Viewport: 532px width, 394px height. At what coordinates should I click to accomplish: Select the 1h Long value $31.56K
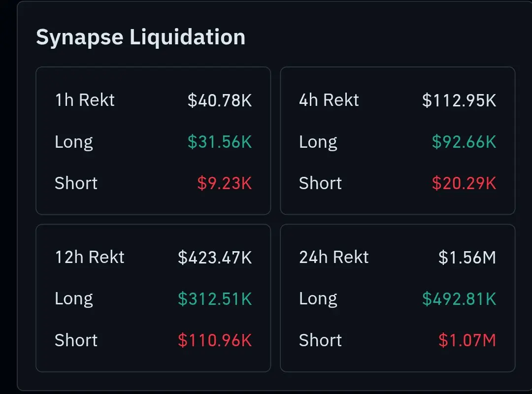[220, 142]
